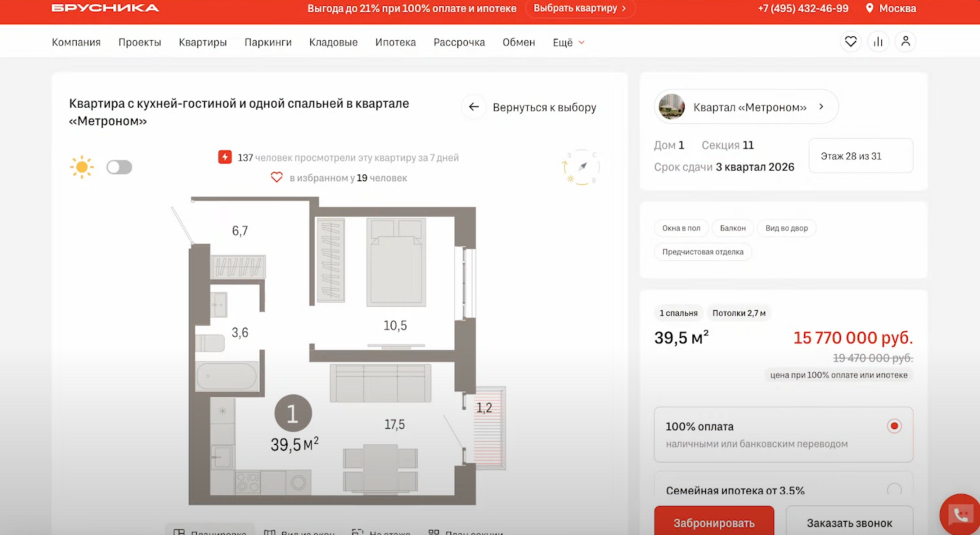The width and height of the screenshot is (980, 535).
Task: Open favorites via heart icon in header
Action: 850,41
